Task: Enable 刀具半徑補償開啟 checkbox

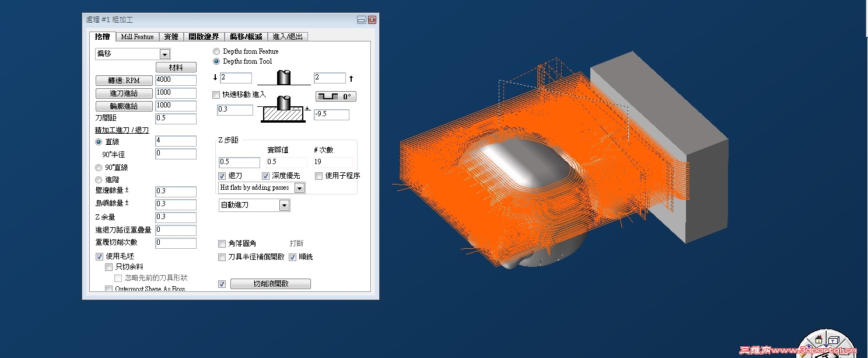Action: [x=222, y=257]
